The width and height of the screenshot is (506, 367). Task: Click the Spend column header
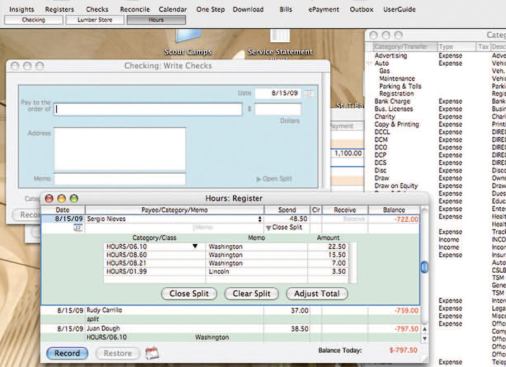(x=287, y=210)
